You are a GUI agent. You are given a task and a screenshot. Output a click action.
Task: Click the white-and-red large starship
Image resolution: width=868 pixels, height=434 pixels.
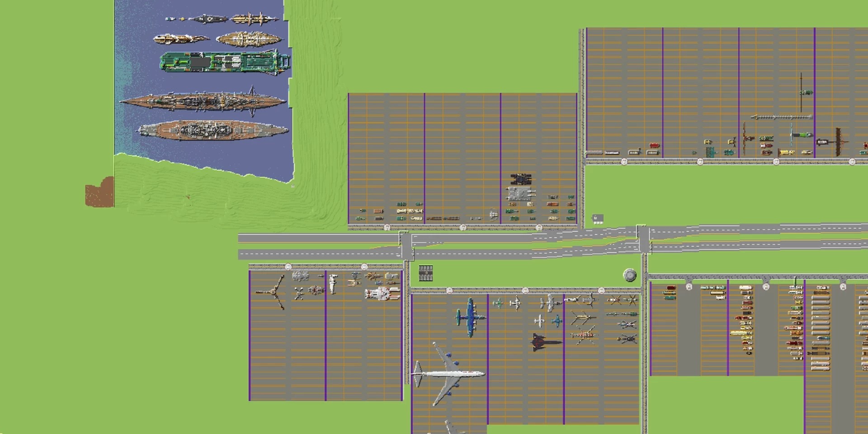(382, 294)
